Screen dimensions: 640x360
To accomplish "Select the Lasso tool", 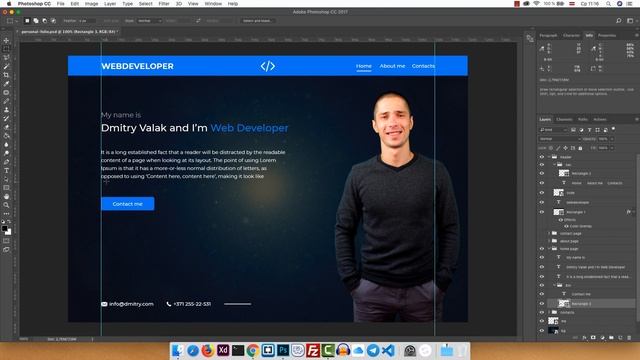I will pos(6,58).
